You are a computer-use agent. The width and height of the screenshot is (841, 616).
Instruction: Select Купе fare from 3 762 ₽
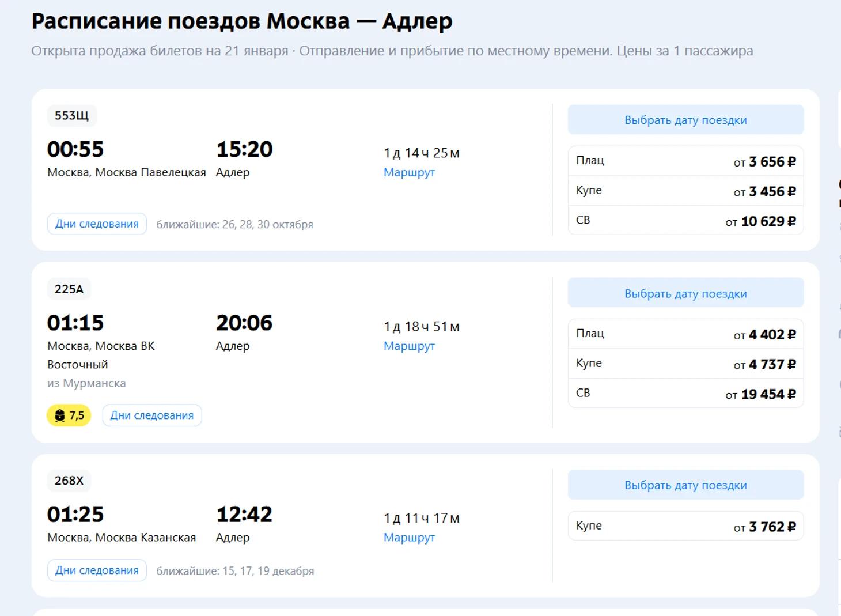coord(685,526)
